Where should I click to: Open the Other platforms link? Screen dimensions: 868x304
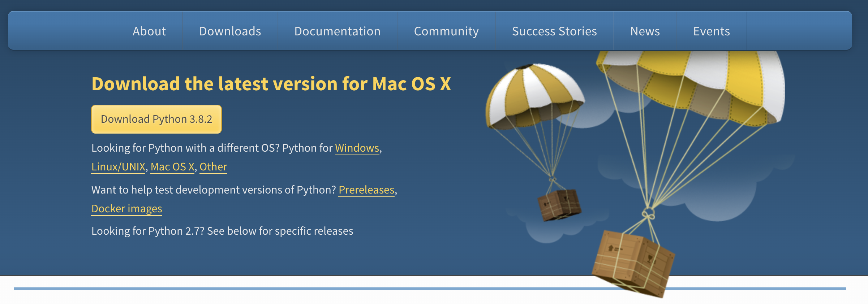pos(213,167)
